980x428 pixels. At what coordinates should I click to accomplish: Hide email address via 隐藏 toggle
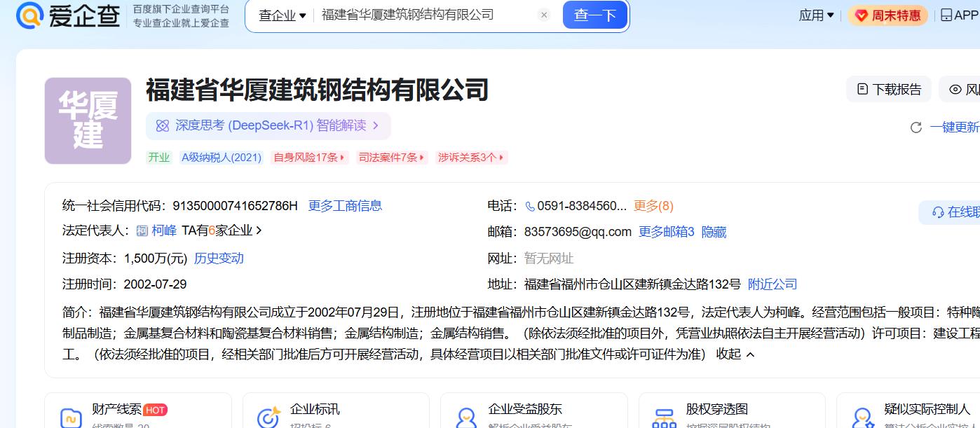coord(714,232)
